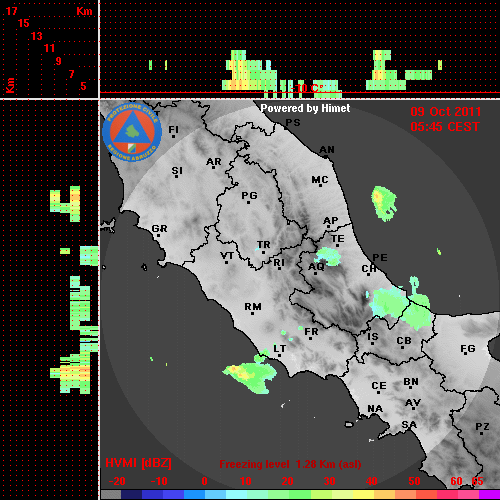
Task: Click the PE city label
Action: (x=380, y=258)
